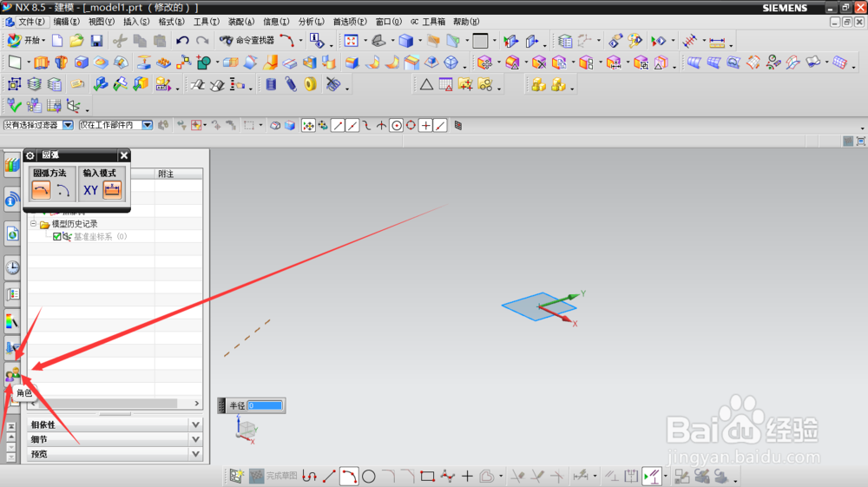Open dropdown arrow next to Fit view icon
Viewport: 868px width, 487px height.
pyautogui.click(x=365, y=41)
